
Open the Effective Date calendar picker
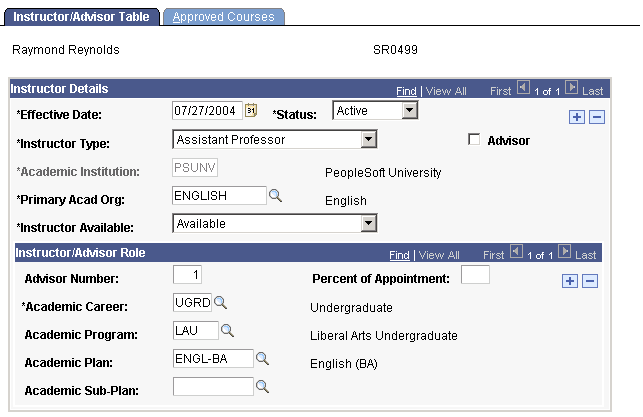[x=251, y=111]
